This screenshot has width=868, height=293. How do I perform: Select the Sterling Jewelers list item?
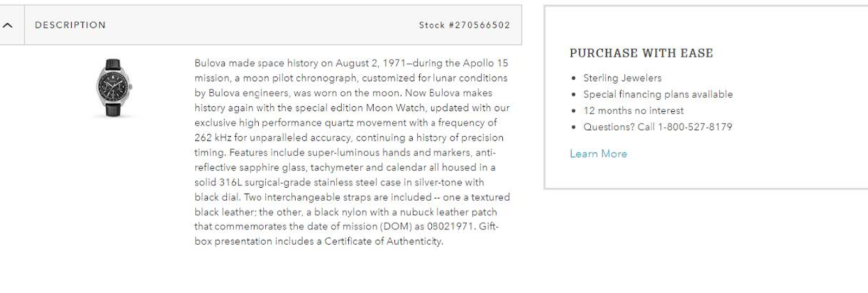point(622,78)
